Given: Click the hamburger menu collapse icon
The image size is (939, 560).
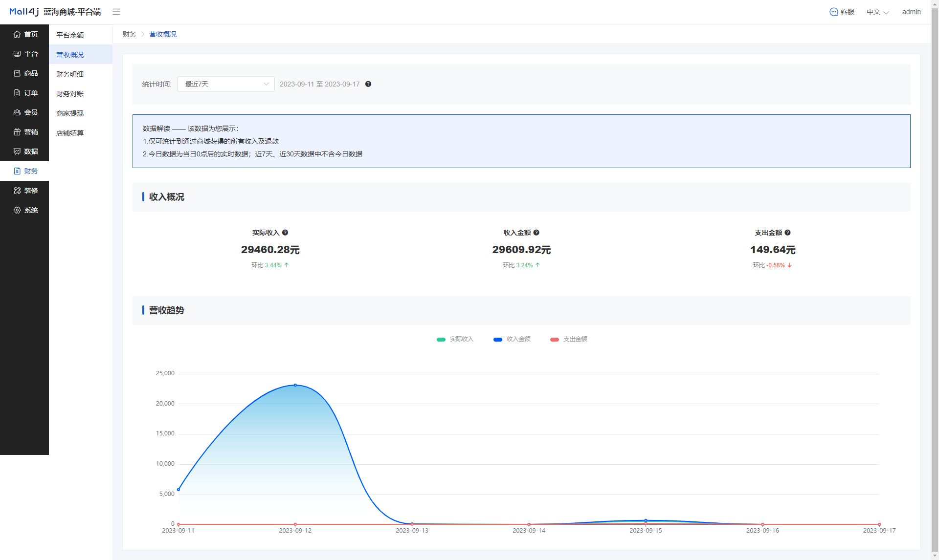Looking at the screenshot, I should click(x=116, y=12).
